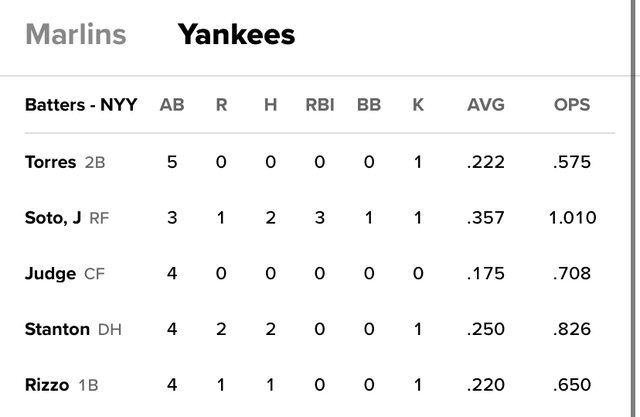Click the RBI column header
The image size is (640, 417).
coord(319,105)
